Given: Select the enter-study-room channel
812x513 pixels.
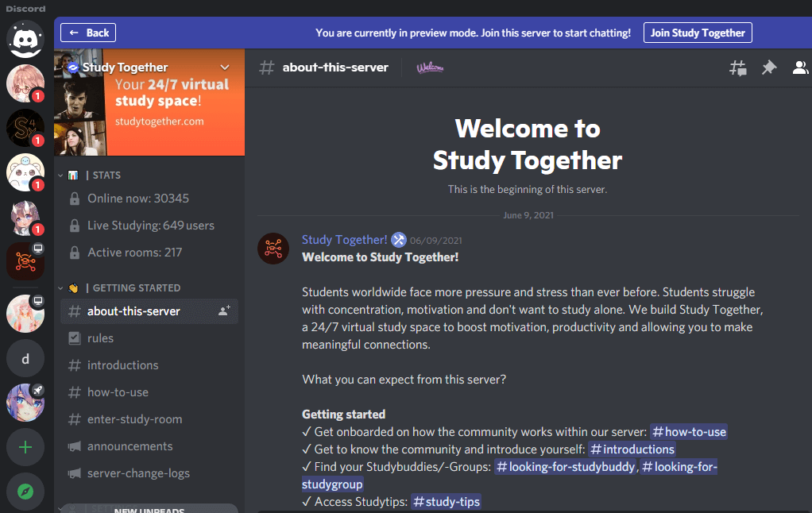Looking at the screenshot, I should [134, 419].
